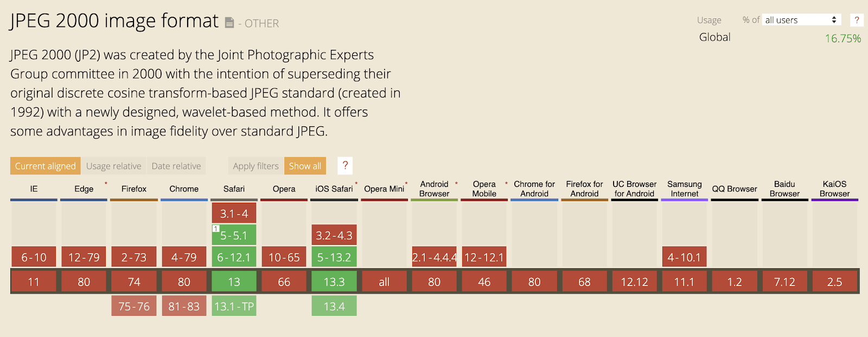Click the Samsung Internet 4-10.1 cell
Viewport: 868px width, 337px height.
point(684,257)
